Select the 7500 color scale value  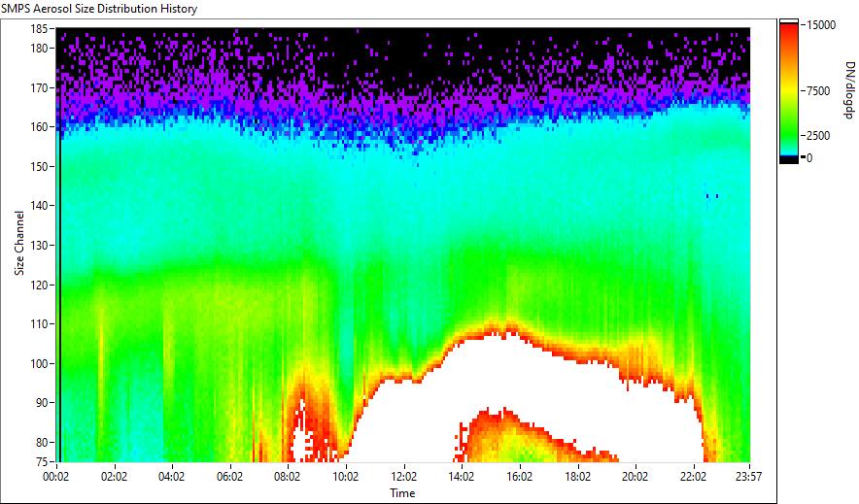tap(818, 91)
